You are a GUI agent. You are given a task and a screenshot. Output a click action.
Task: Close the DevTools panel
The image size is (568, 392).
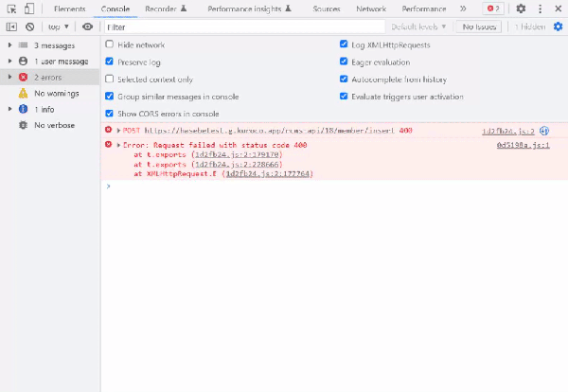(558, 9)
